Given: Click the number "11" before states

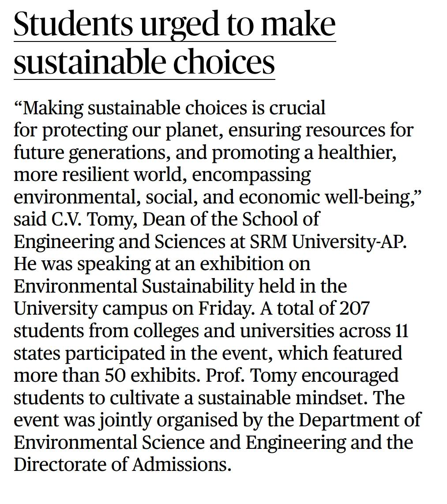Looking at the screenshot, I should coord(402,331).
